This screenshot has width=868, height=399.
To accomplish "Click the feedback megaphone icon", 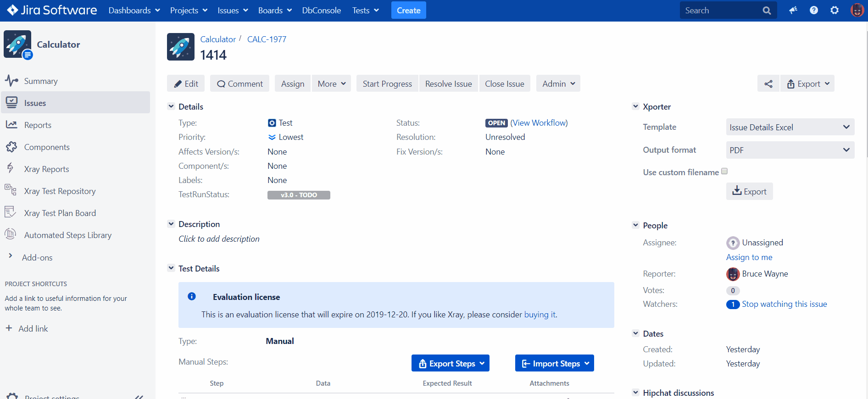I will [x=793, y=10].
